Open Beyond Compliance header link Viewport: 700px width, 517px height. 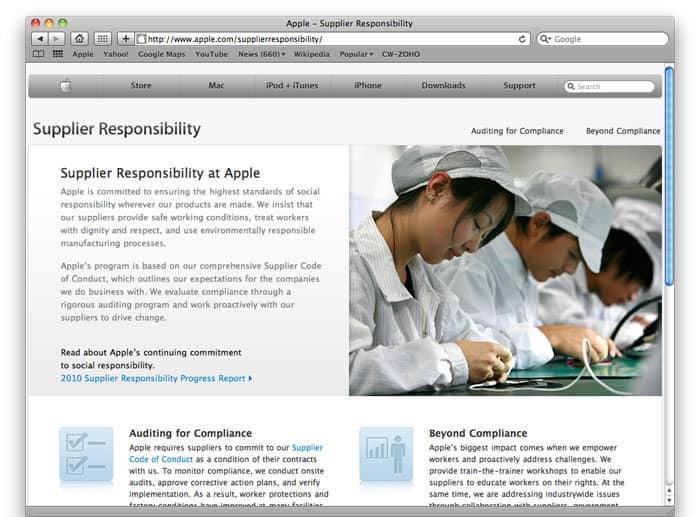tap(623, 131)
